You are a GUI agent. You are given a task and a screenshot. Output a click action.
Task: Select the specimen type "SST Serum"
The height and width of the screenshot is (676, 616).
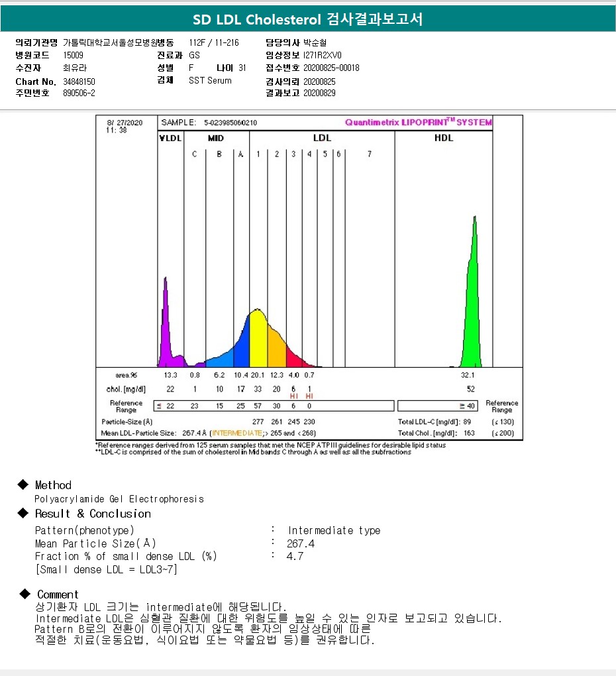[x=210, y=81]
